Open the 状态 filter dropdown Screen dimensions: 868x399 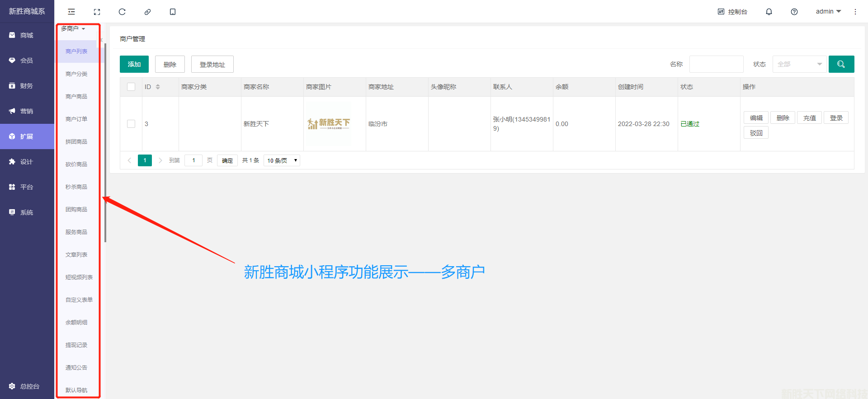click(799, 64)
